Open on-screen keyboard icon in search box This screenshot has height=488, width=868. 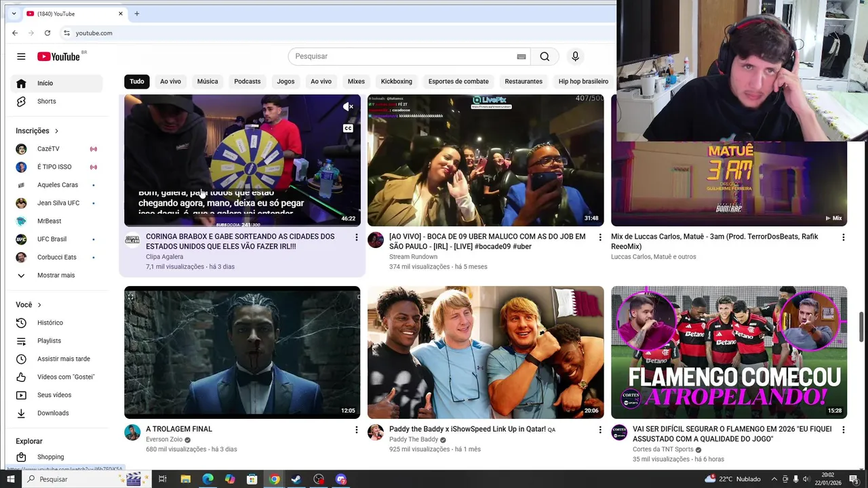pyautogui.click(x=521, y=56)
